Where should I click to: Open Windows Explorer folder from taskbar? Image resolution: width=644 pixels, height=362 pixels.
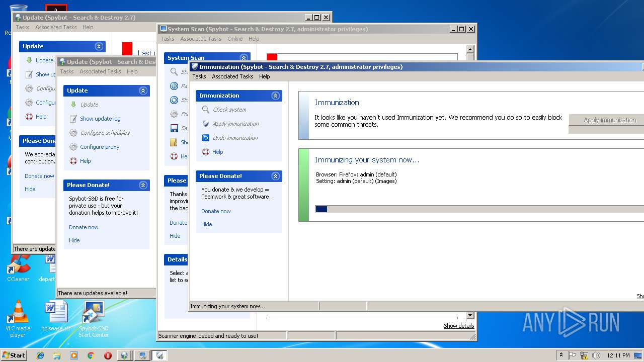57,355
